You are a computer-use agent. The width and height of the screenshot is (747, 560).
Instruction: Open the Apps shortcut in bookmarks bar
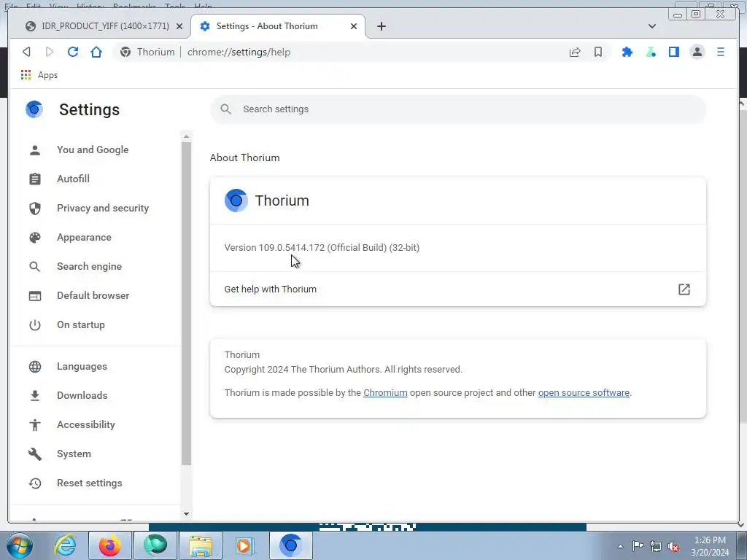point(39,75)
